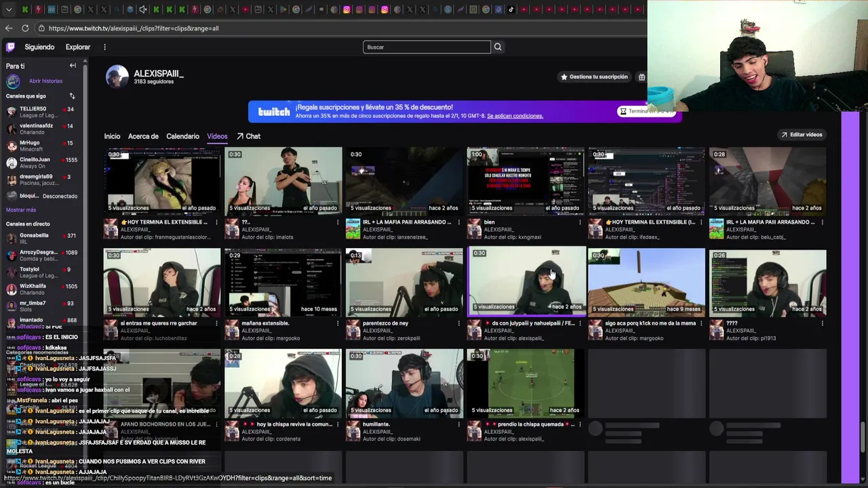868x488 pixels.
Task: Open options for the 'bien' clip
Action: click(580, 222)
